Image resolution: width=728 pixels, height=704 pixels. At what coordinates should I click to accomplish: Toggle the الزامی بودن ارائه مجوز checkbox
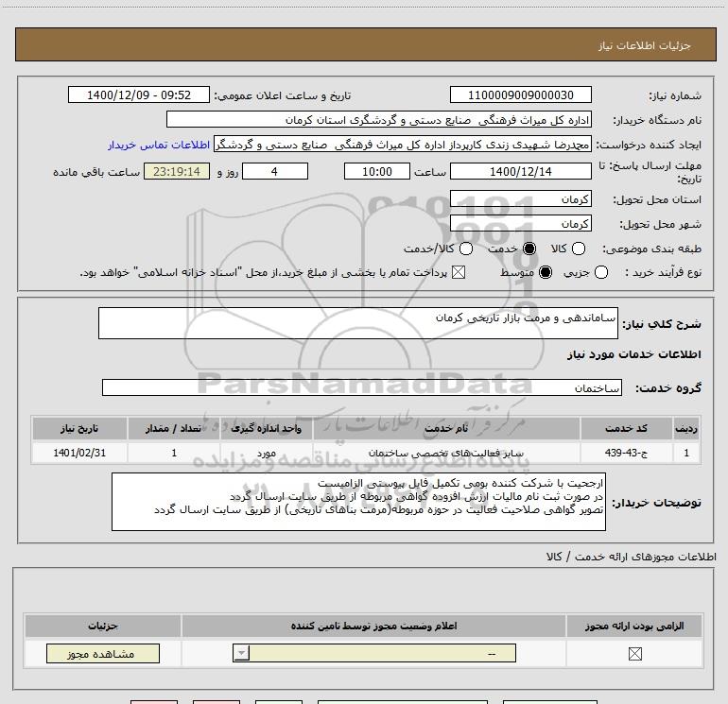[634, 654]
